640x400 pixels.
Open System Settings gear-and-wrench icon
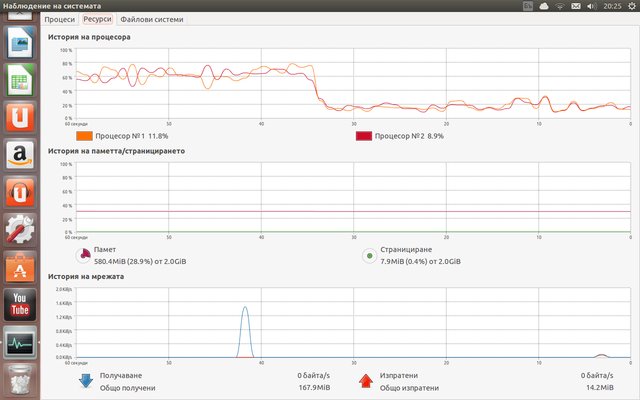(20, 230)
